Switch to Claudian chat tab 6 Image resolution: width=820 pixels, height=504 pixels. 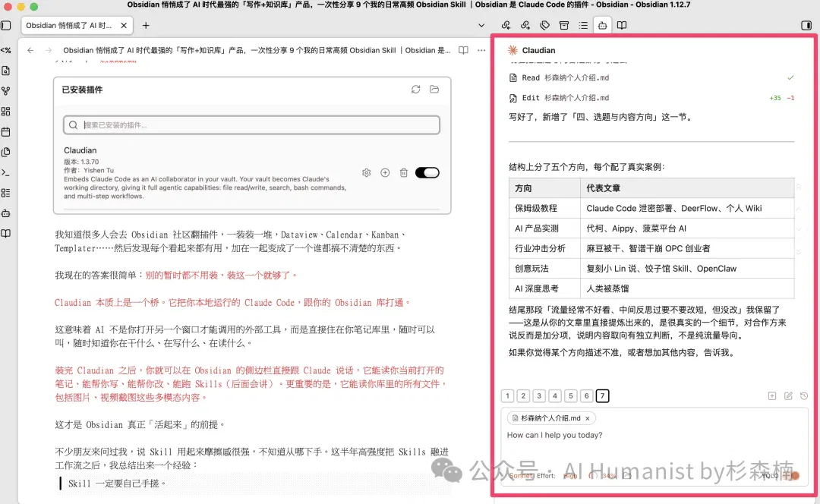point(586,395)
